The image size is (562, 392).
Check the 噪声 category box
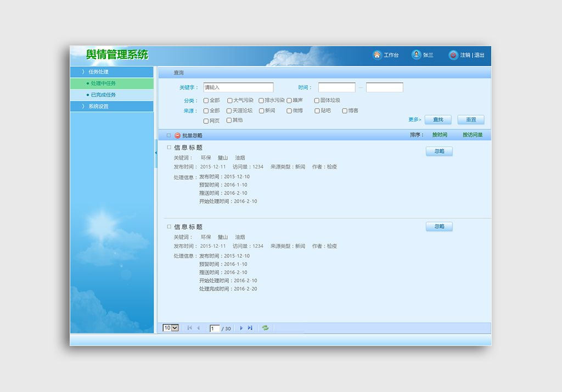[289, 100]
